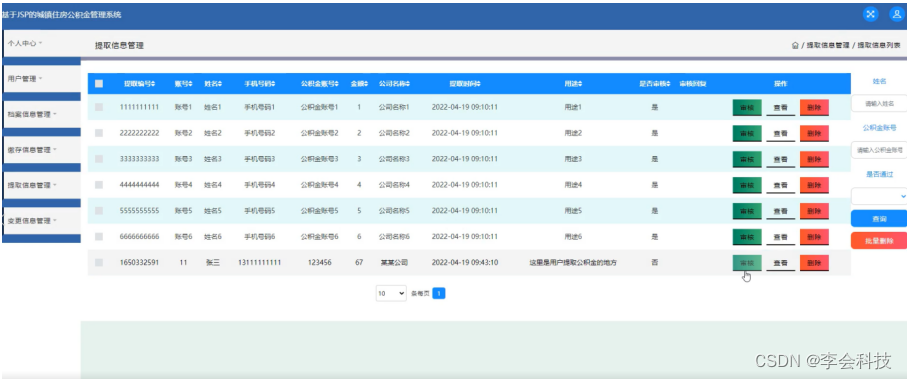Open the user profile icon in header
This screenshot has width=907, height=379.
coord(896,14)
